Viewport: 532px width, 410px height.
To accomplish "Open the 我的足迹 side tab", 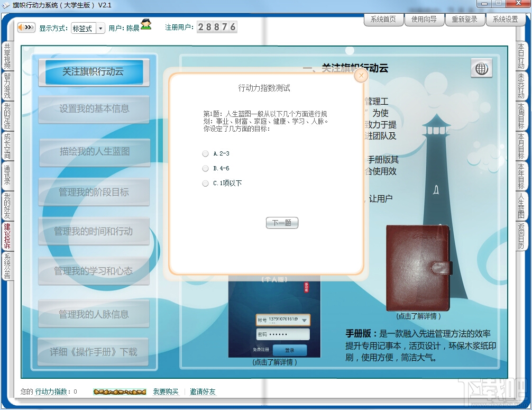I will 7,116.
